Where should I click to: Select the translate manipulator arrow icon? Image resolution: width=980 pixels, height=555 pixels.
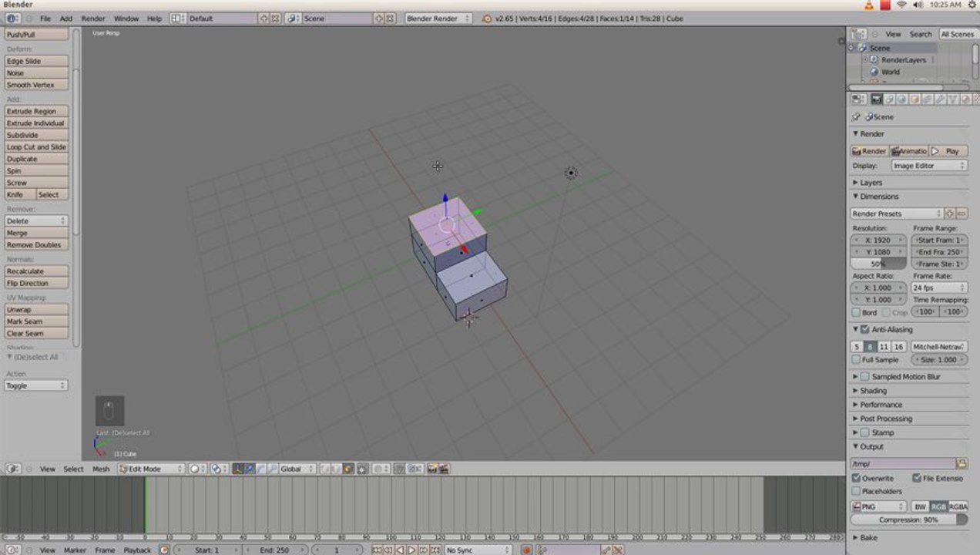(250, 469)
